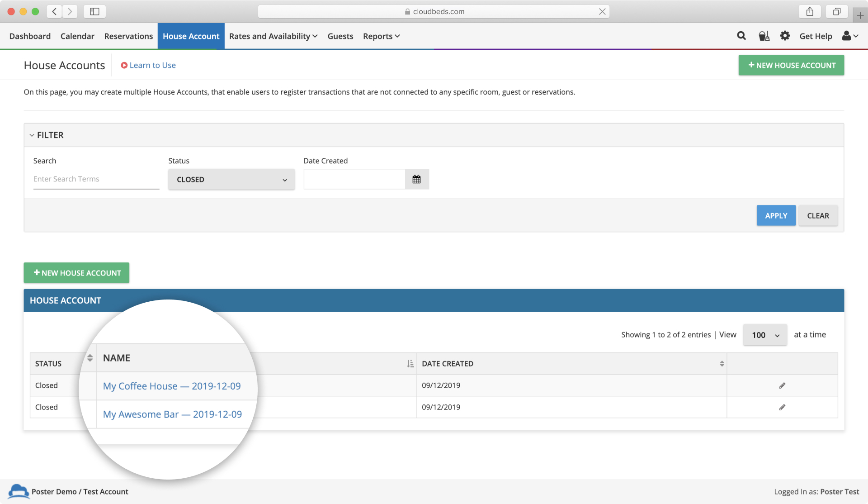Viewport: 868px width, 504px height.
Task: Go to the Dashboard tab
Action: 30,36
